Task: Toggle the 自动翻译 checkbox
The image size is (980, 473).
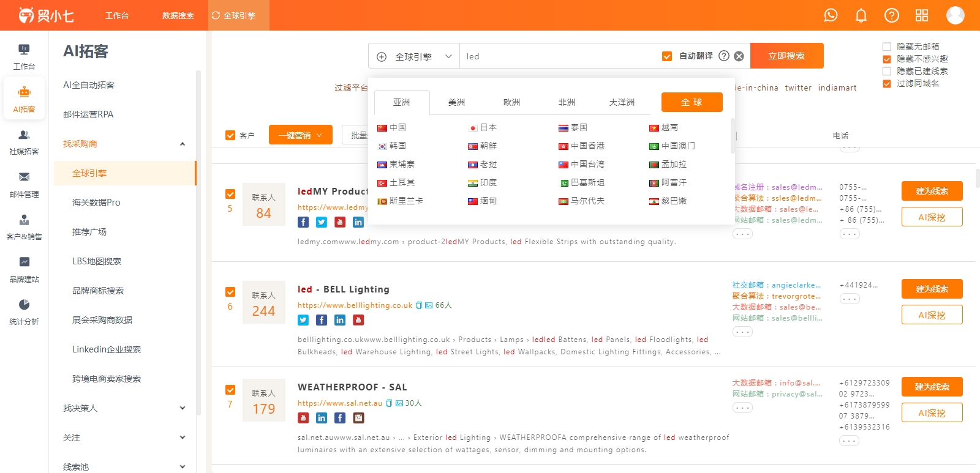Action: 667,56
